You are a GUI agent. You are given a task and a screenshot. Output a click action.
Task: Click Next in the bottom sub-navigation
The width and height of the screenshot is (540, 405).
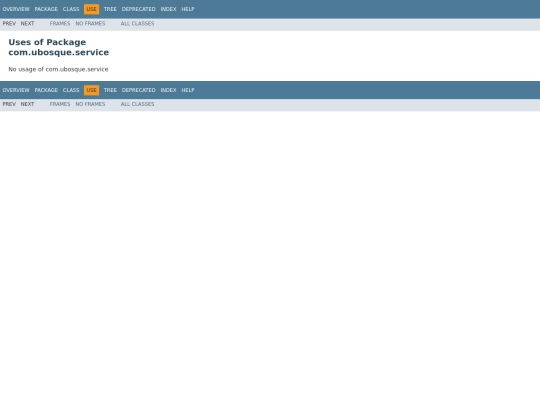27,104
